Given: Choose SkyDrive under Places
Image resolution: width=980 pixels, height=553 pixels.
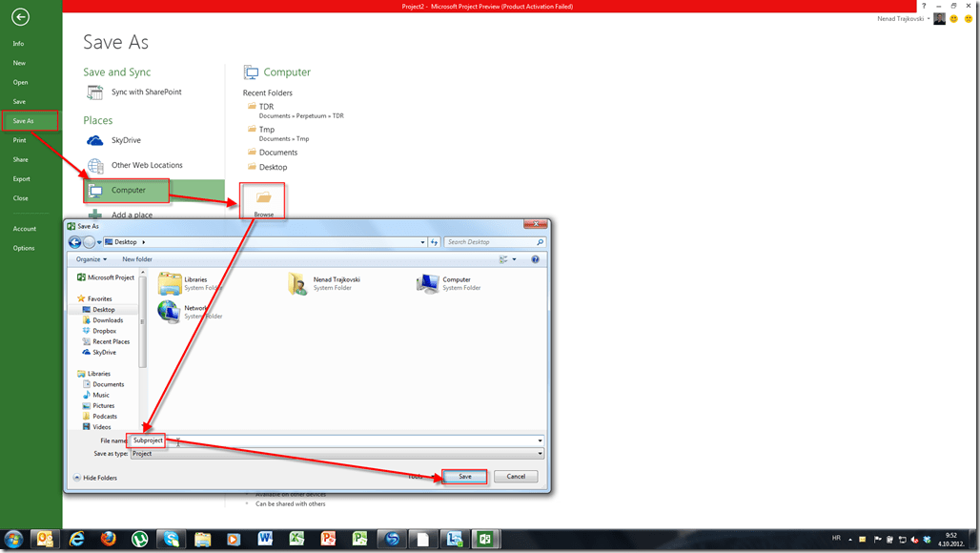Looking at the screenshot, I should click(x=126, y=140).
